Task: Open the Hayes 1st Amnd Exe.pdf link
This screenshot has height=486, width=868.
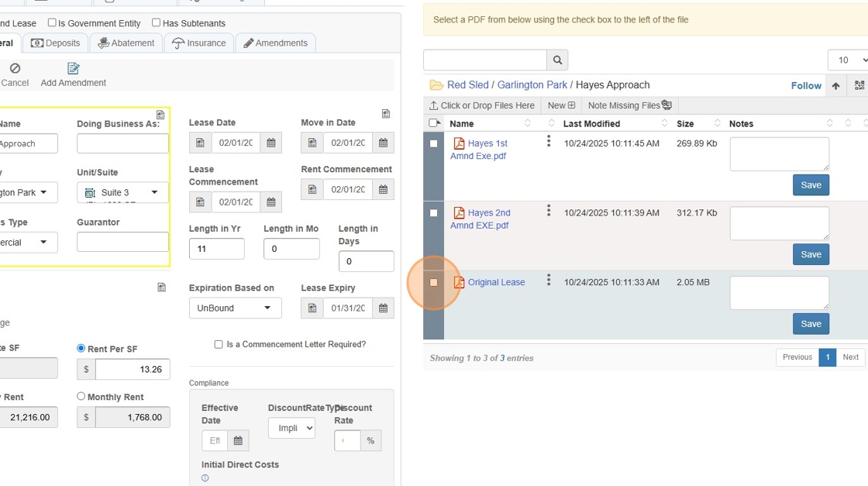Action: tap(479, 150)
